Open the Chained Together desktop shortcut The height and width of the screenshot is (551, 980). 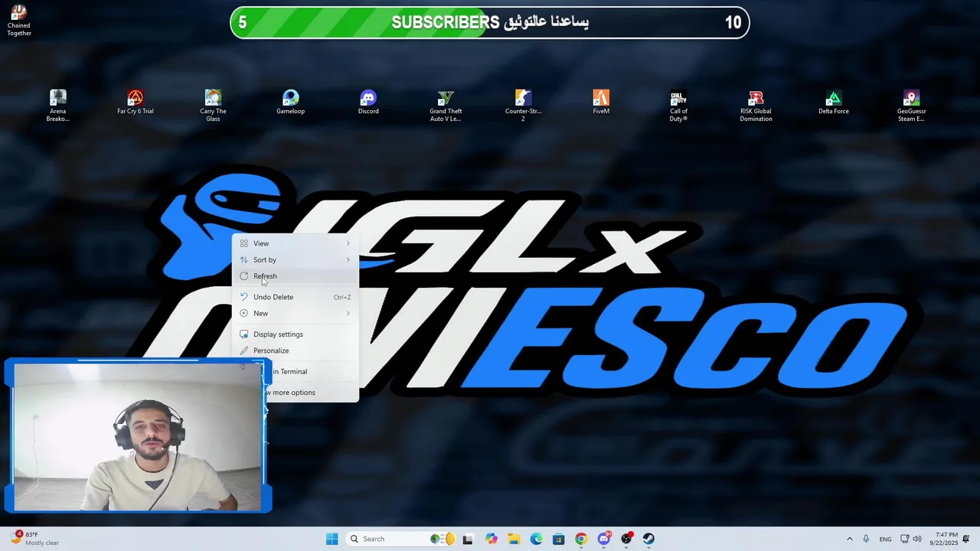(x=19, y=21)
